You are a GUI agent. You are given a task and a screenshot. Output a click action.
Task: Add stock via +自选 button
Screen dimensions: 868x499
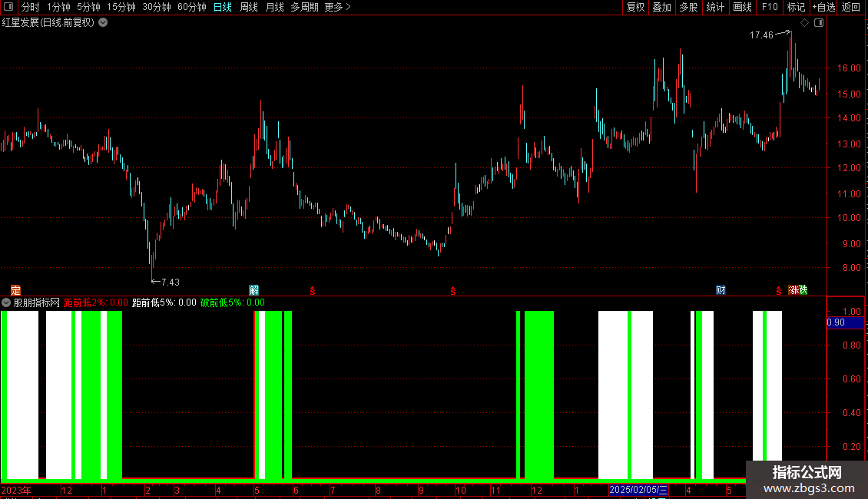click(x=823, y=7)
